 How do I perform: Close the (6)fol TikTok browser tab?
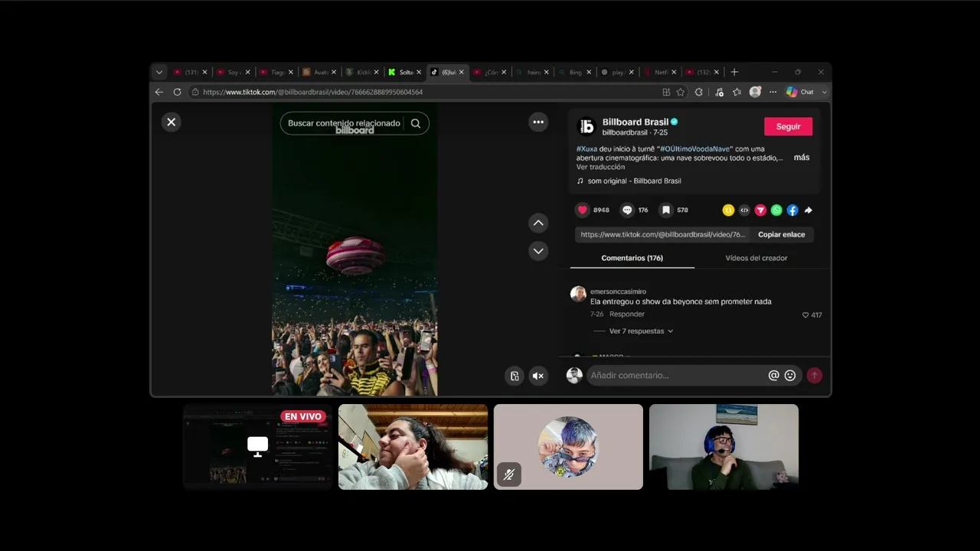click(x=461, y=72)
